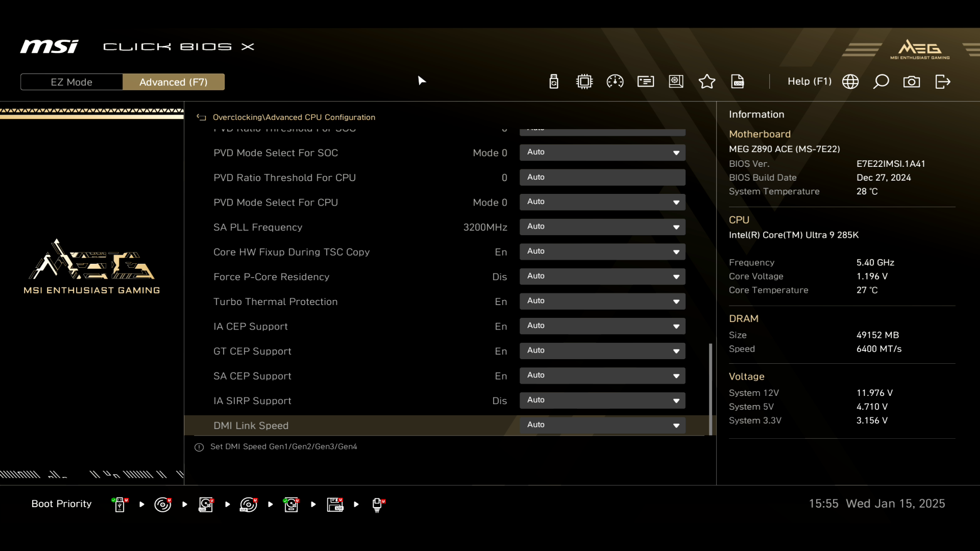Take a screenshot with camera icon
The height and width of the screenshot is (551, 980).
coord(912,82)
